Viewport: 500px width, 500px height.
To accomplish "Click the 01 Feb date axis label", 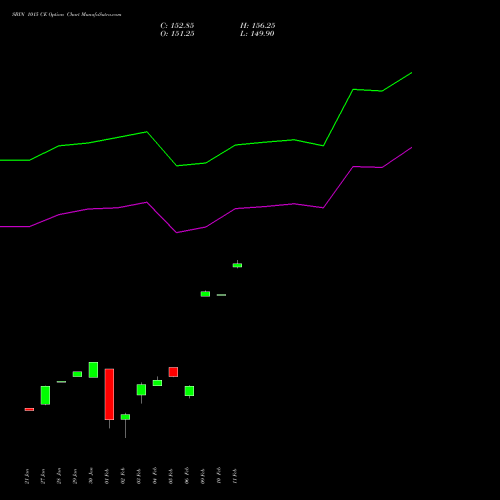I will 107,476.
